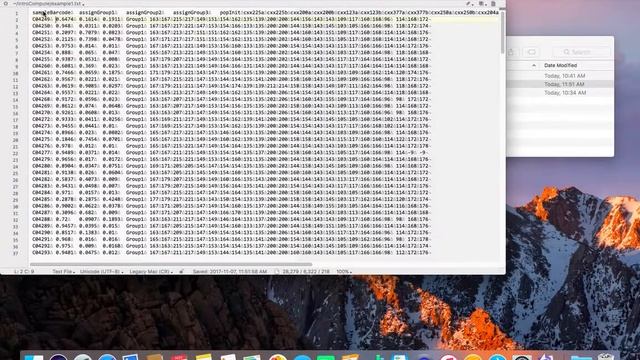640x360 pixels.
Task: Open the 100% zoom dropdown in status bar
Action: (x=344, y=271)
